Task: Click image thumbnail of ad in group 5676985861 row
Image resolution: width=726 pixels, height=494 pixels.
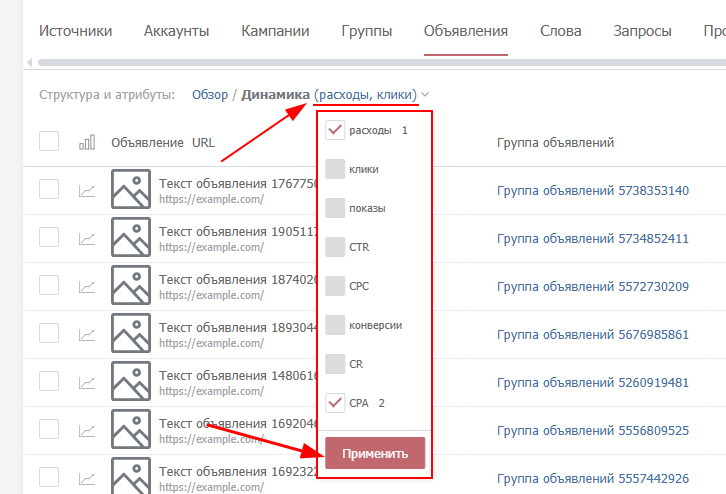Action: pyautogui.click(x=131, y=333)
